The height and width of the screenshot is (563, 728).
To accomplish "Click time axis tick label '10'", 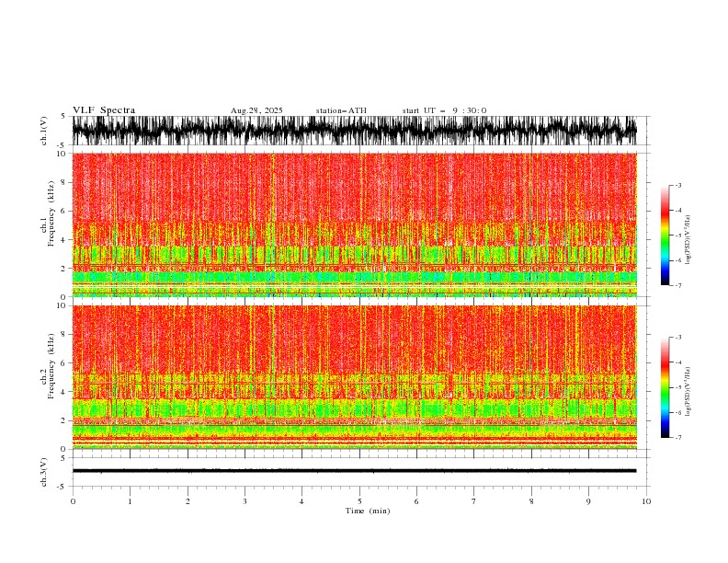I will coord(646,501).
